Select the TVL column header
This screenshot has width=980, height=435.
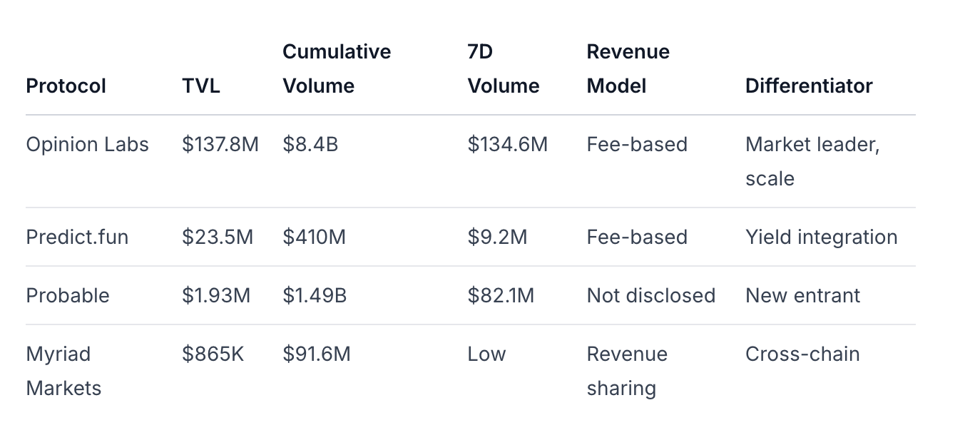coord(201,86)
